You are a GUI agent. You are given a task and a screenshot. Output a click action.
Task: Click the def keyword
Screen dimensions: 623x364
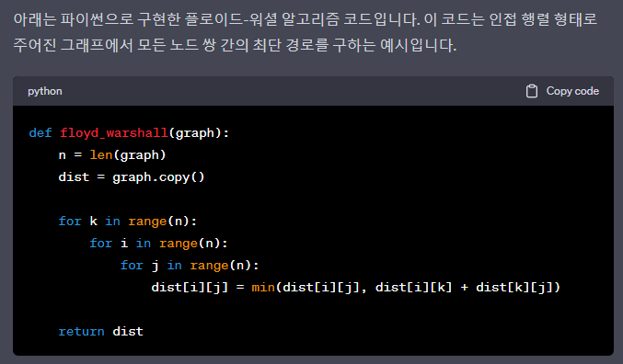tap(40, 132)
